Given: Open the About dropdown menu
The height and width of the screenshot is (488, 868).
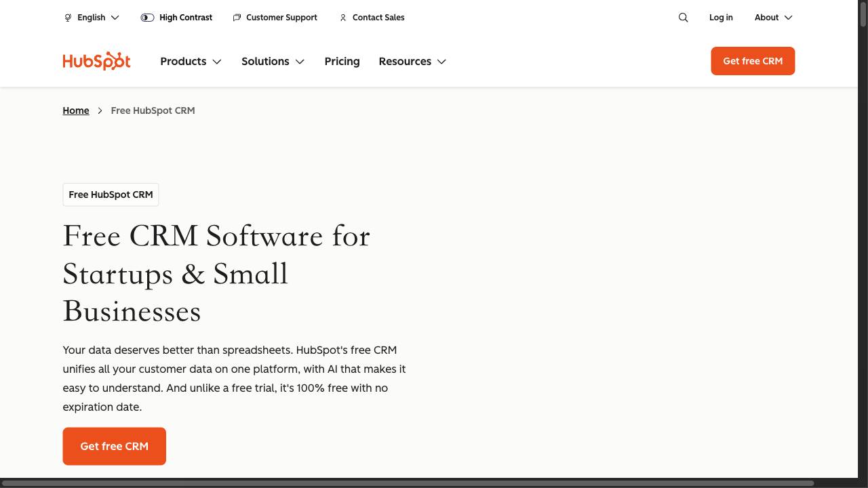Looking at the screenshot, I should (x=773, y=18).
